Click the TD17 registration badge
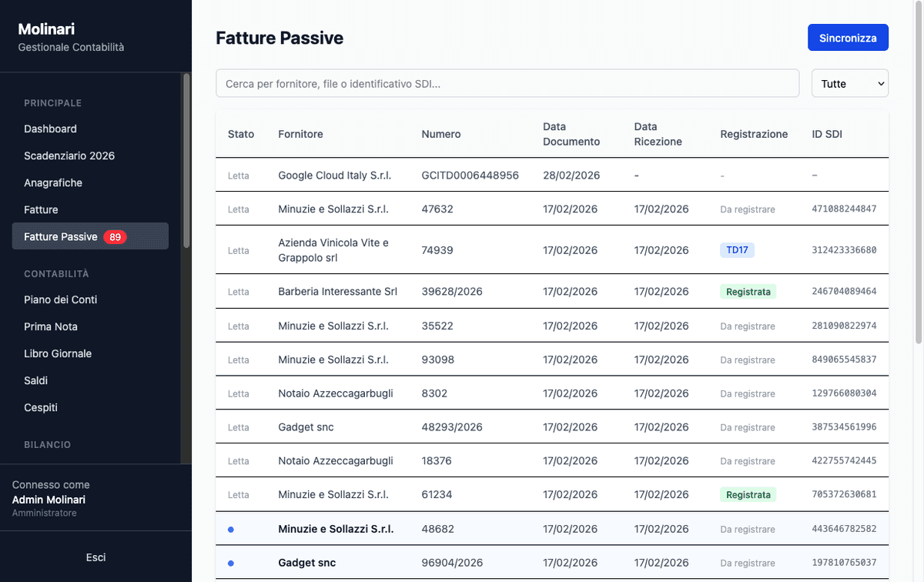The width and height of the screenshot is (924, 582). click(737, 250)
